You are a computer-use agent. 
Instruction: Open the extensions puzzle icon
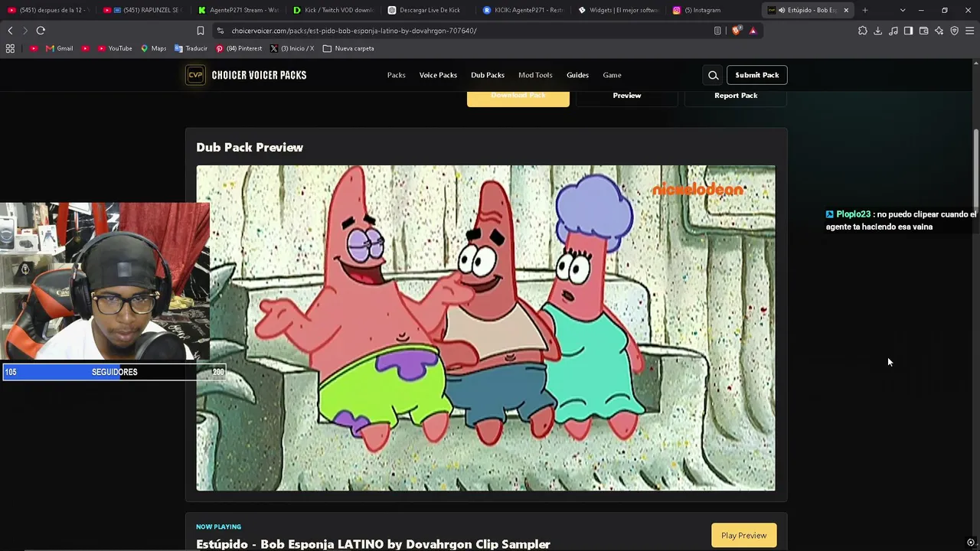tap(863, 31)
